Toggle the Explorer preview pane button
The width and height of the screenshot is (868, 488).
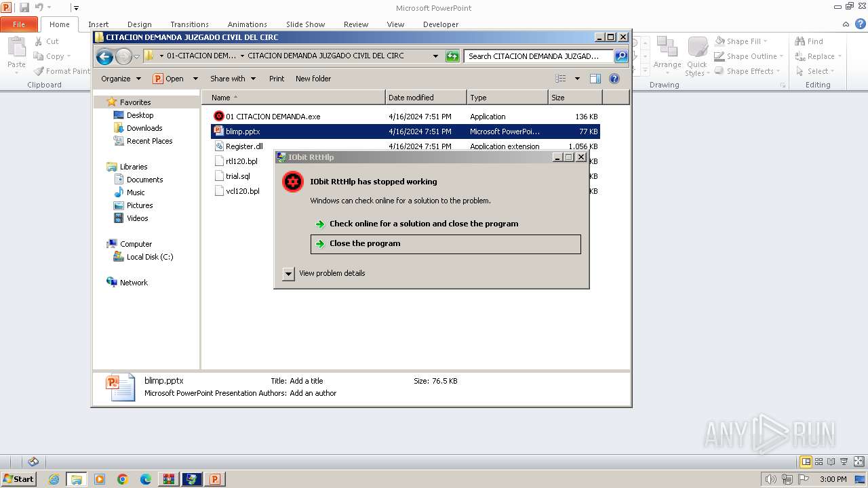click(595, 79)
